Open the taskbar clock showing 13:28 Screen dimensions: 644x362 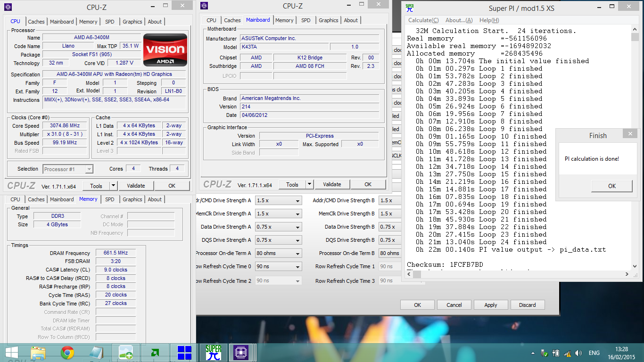tap(622, 353)
